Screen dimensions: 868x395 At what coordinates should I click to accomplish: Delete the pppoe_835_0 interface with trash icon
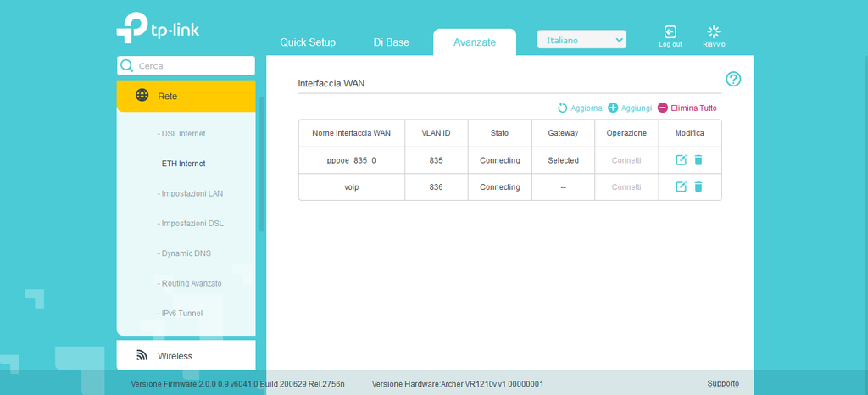(x=698, y=160)
